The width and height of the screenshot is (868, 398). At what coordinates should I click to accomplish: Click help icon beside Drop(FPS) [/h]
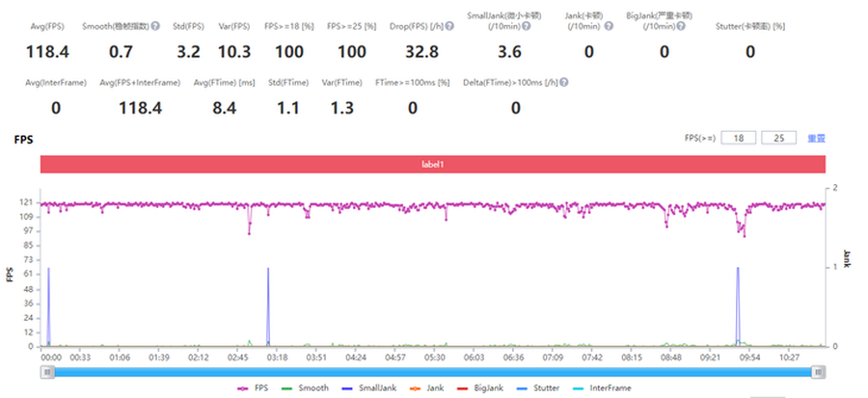[450, 27]
